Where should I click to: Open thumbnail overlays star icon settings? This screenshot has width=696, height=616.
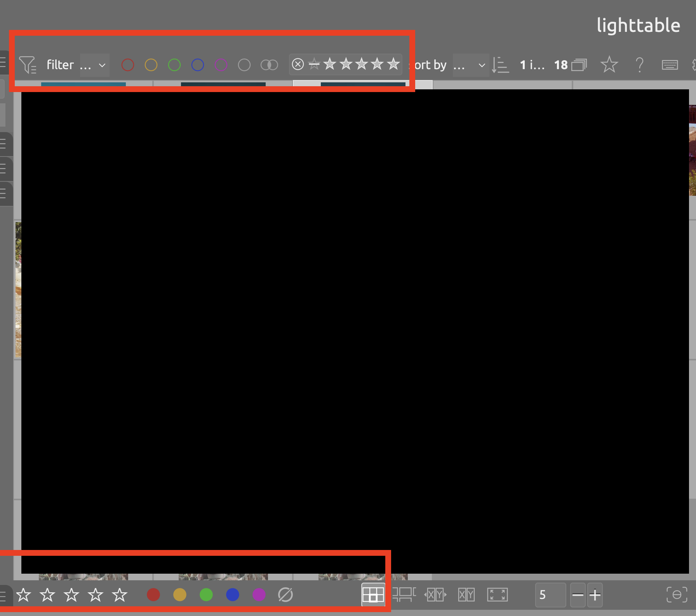click(x=609, y=64)
